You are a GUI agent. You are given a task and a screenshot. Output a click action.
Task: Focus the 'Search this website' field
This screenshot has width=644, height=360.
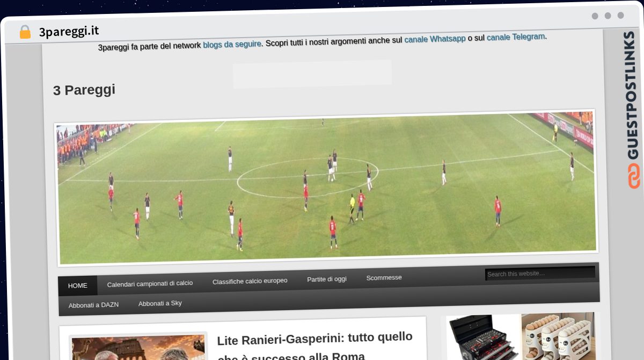(540, 273)
